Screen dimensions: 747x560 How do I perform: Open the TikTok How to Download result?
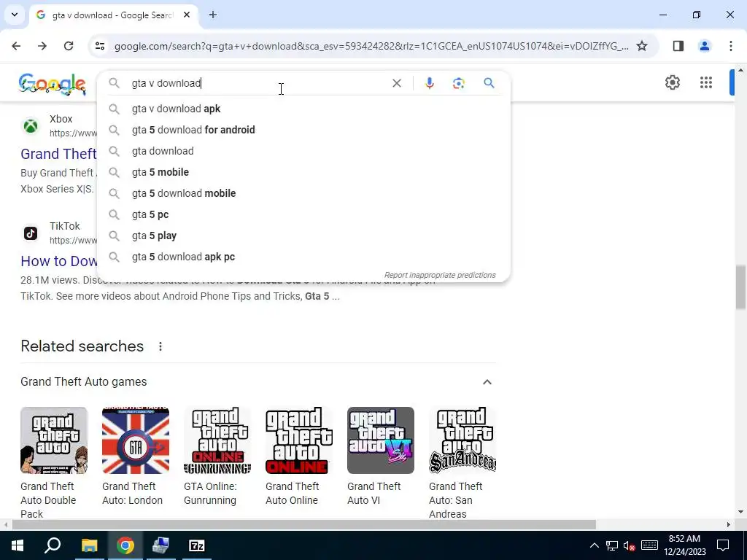58,261
